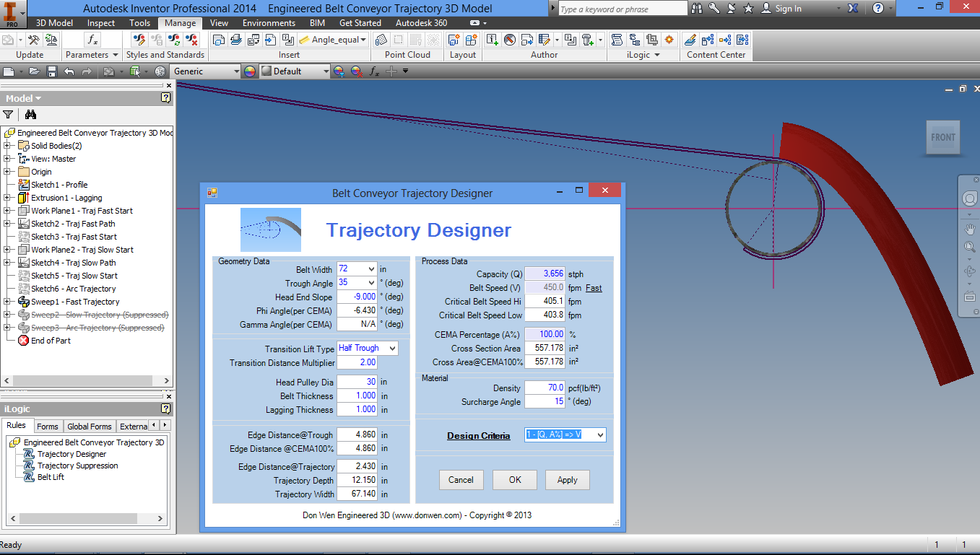Switch to the Environments ribbon tab
Screen dimensions: 980x555
click(x=269, y=23)
